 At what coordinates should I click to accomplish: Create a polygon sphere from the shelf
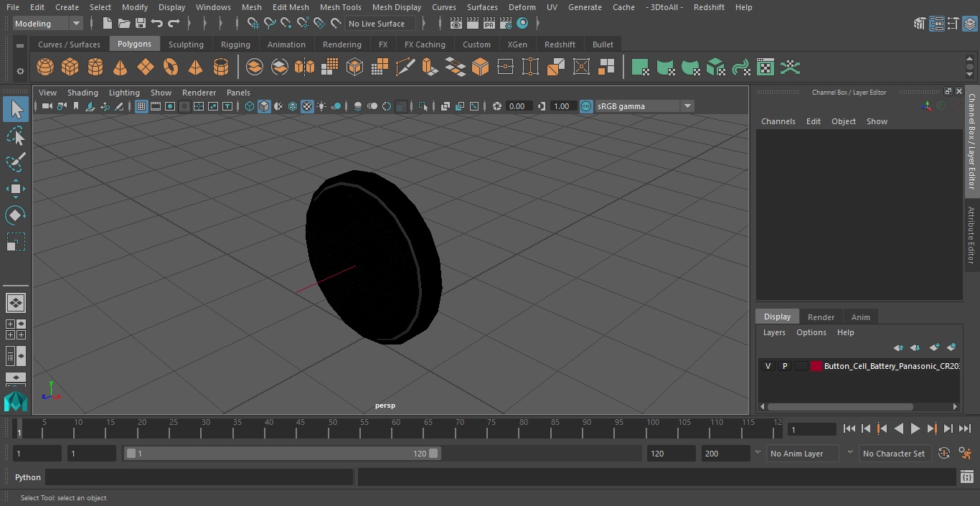pyautogui.click(x=45, y=67)
